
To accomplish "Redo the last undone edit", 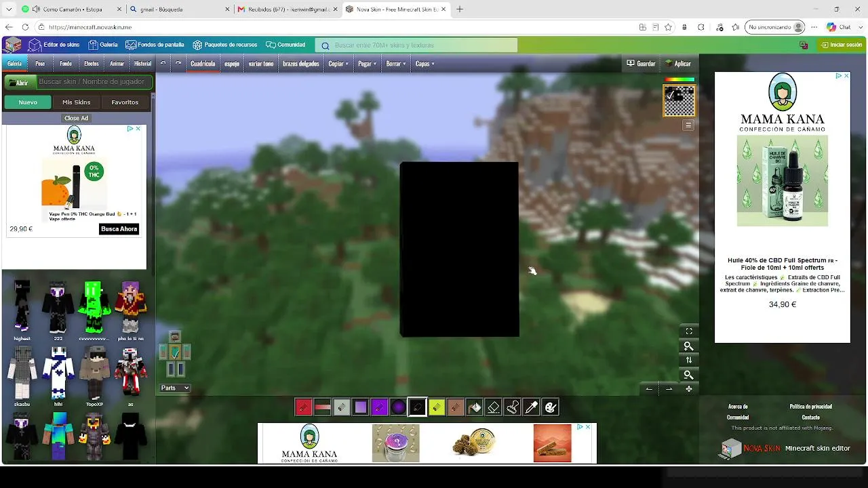I will [x=178, y=64].
